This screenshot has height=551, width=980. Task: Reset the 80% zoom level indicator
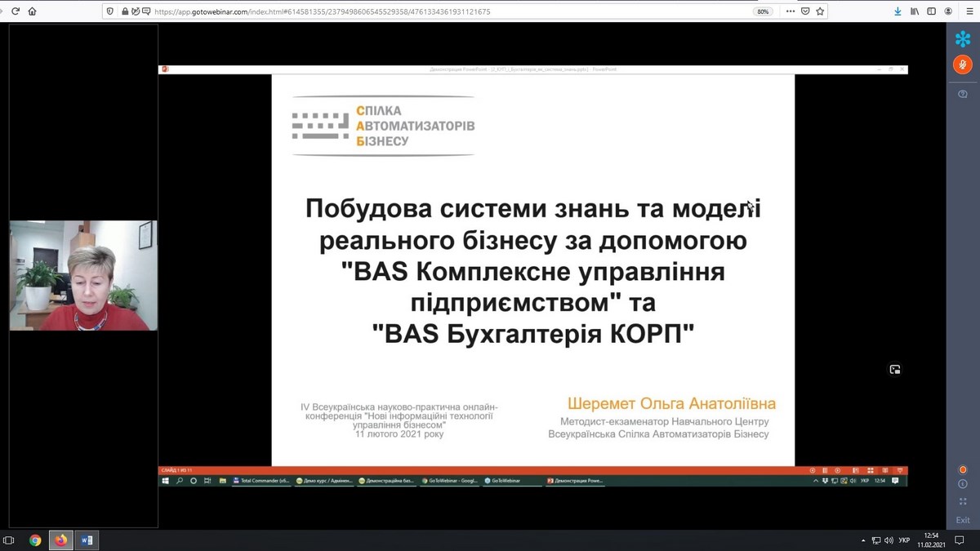pos(763,11)
